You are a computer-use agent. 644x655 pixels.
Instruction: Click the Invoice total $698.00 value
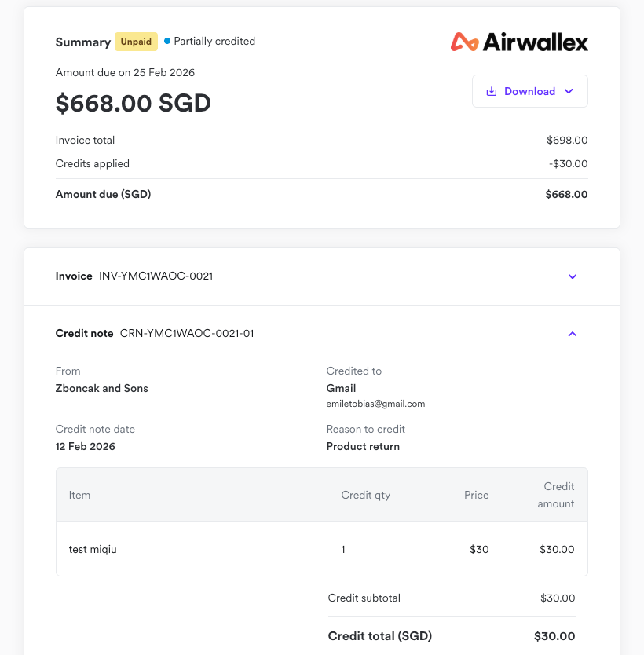coord(567,140)
